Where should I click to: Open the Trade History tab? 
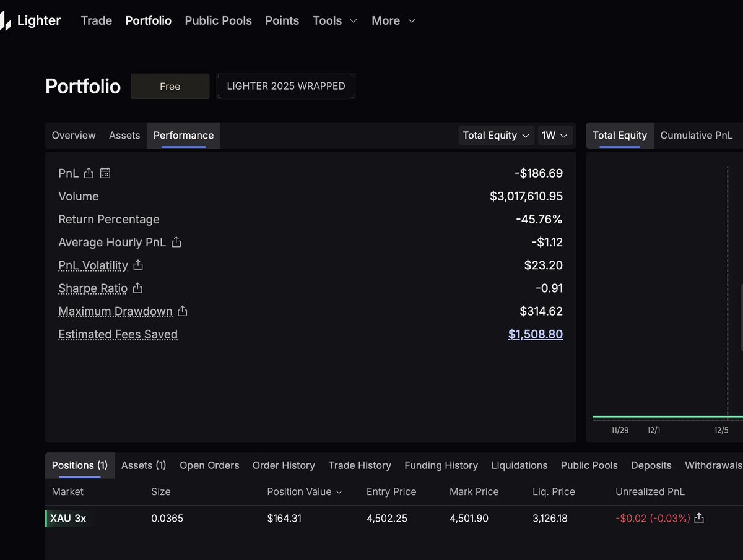[360, 465]
